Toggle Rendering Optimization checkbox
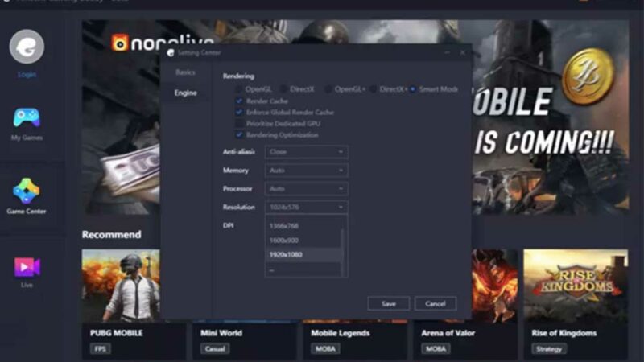 tap(239, 134)
